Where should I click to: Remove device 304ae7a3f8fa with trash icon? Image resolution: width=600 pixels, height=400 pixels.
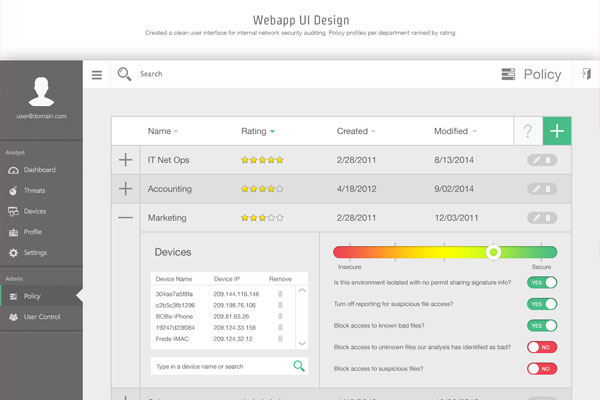coord(280,293)
